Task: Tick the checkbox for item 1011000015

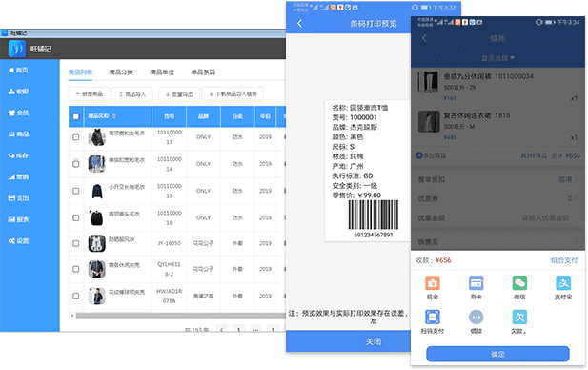Action: 75,191
